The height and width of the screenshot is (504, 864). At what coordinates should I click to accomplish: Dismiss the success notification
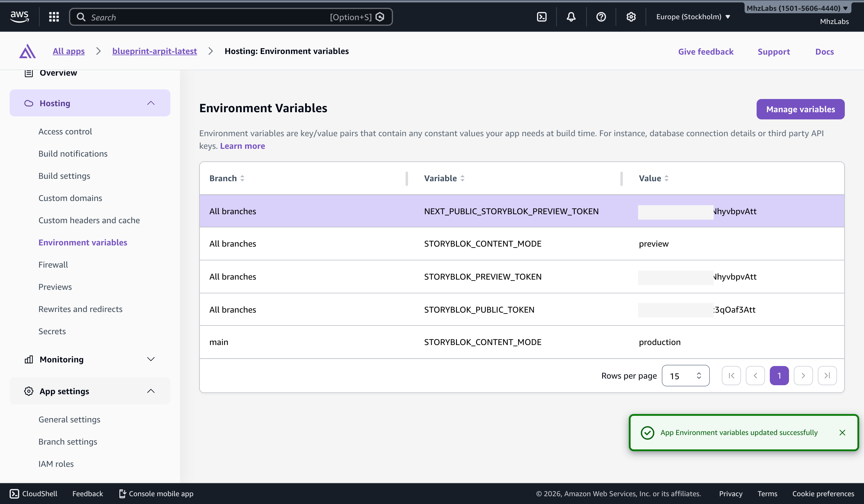tap(842, 433)
